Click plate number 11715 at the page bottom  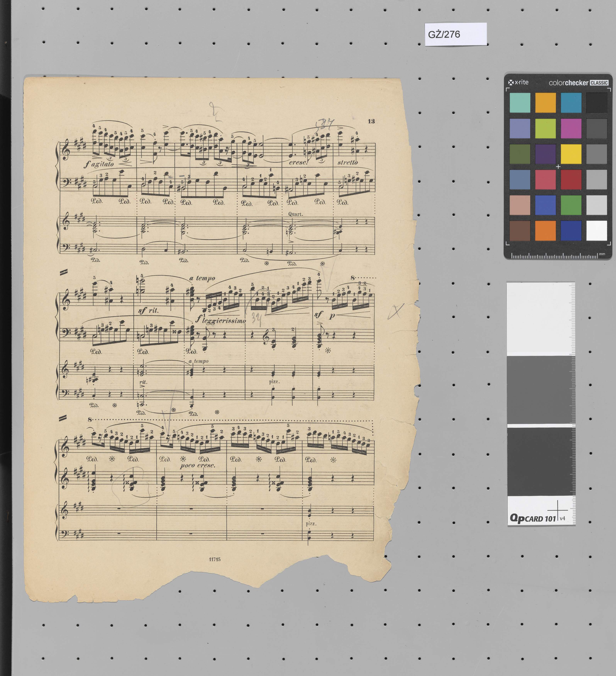point(214,559)
